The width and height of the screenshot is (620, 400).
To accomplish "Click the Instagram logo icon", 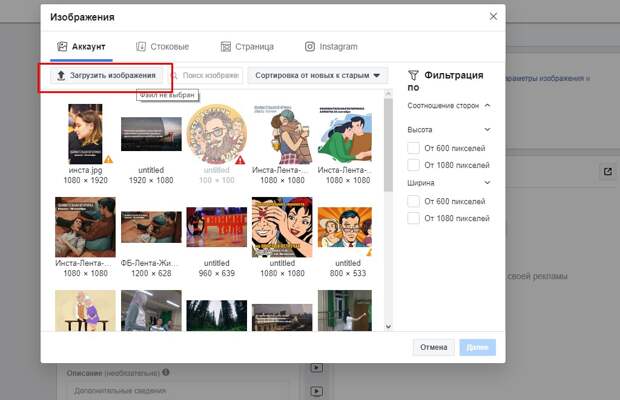I will 310,47.
